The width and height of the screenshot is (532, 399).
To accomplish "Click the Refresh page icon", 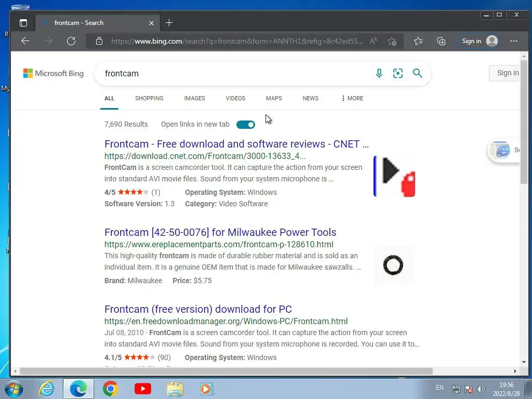I will pos(71,41).
